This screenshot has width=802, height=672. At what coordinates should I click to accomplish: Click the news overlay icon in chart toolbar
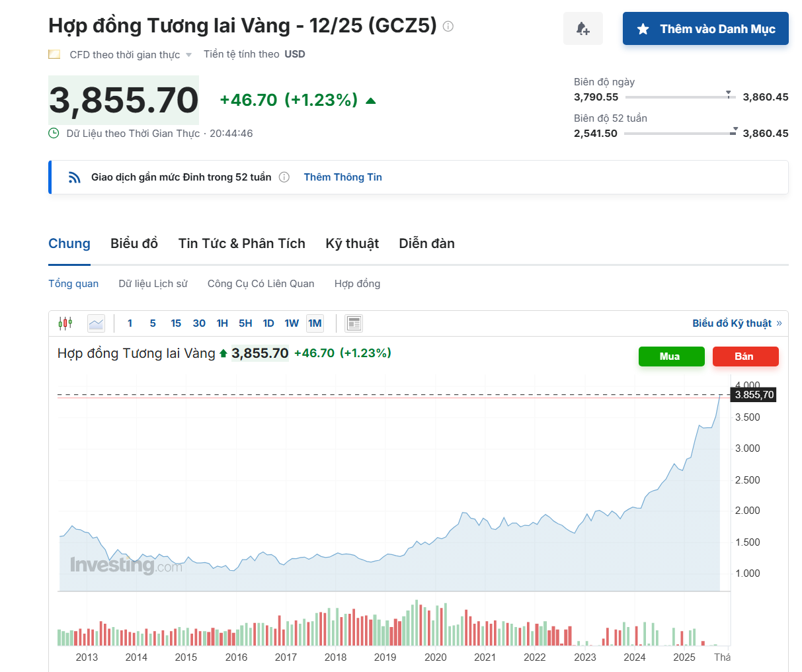(354, 323)
